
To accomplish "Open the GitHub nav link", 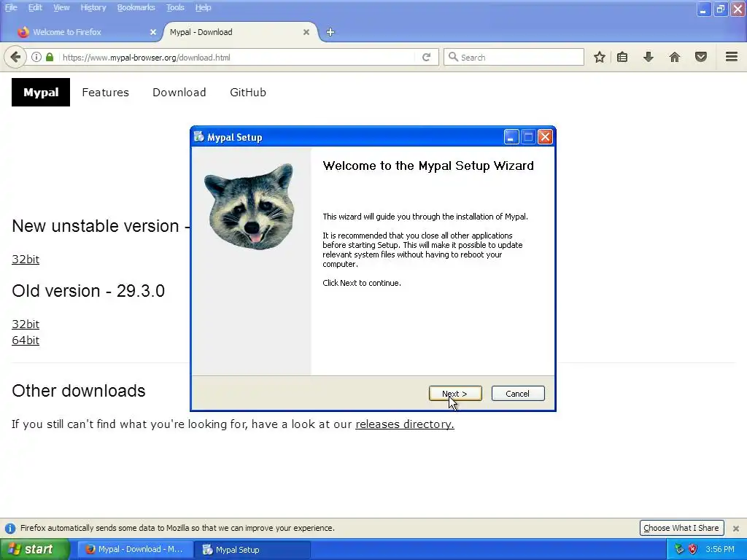I will (248, 93).
